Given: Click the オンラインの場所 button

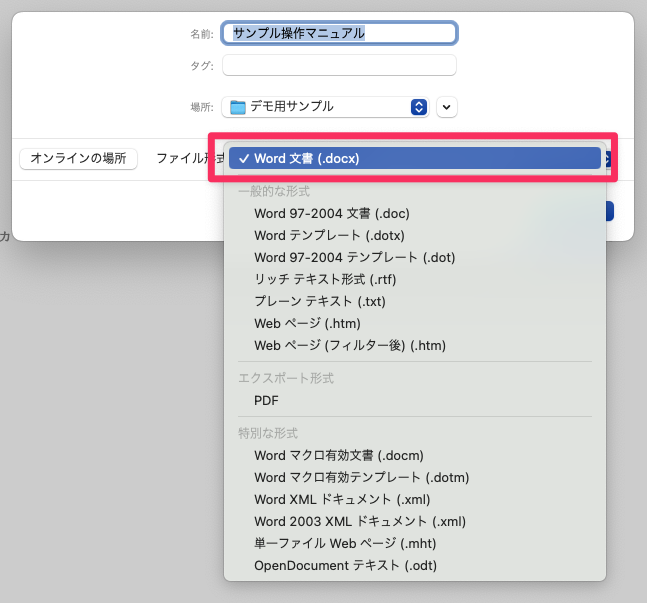Looking at the screenshot, I should coord(78,158).
